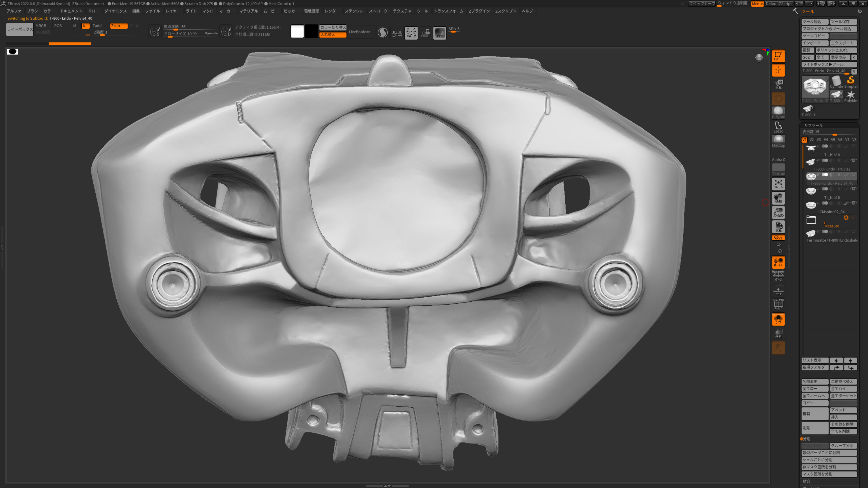Click the フレーム (Frame) view icon
The image size is (868, 488).
[778, 184]
